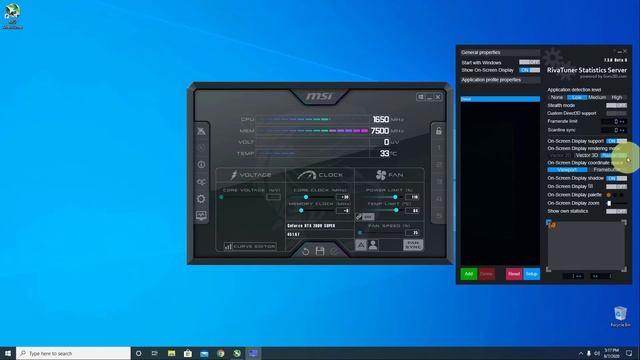Click the taskbar search box
Viewport: 640px width, 360px height.
(73, 353)
